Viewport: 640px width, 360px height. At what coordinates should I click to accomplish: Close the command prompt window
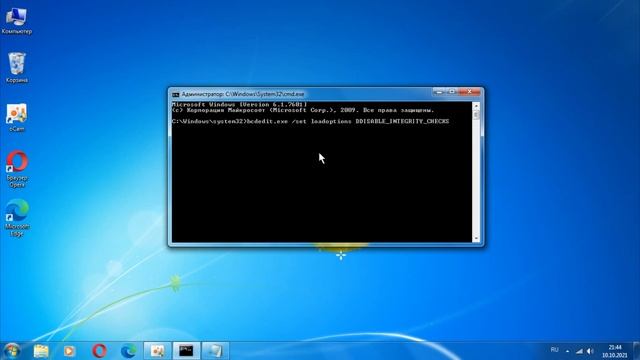470,92
